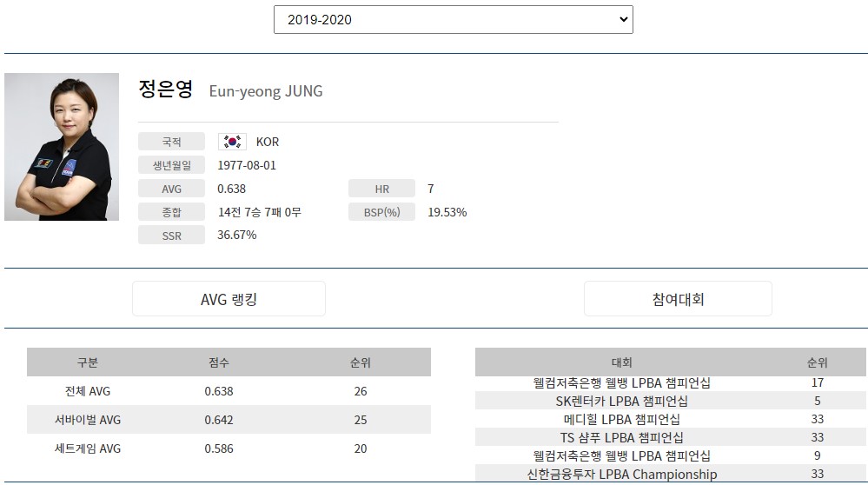
Task: Click the score 0.586
Action: (x=219, y=449)
